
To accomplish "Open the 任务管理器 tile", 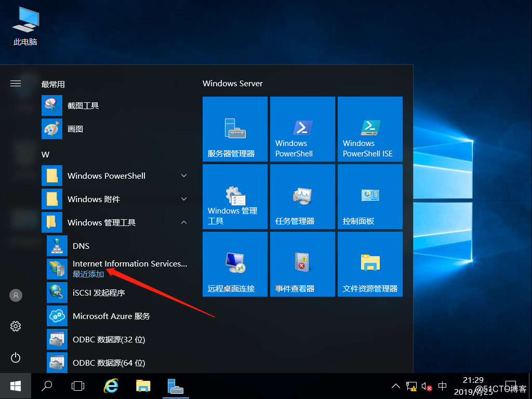I will [302, 196].
